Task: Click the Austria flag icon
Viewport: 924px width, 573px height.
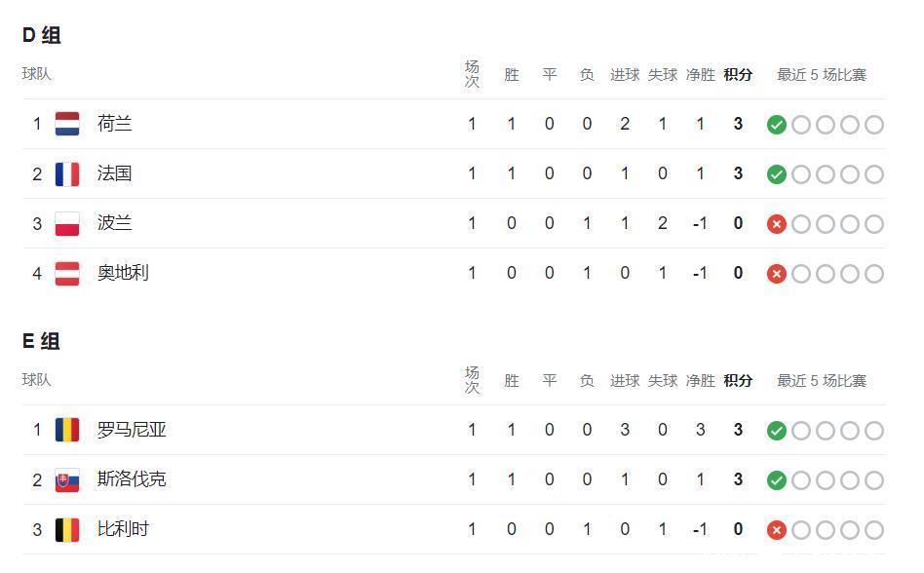Action: [67, 273]
